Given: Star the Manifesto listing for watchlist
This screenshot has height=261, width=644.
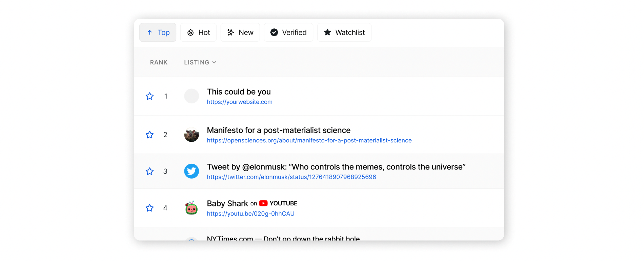Looking at the screenshot, I should click(149, 135).
